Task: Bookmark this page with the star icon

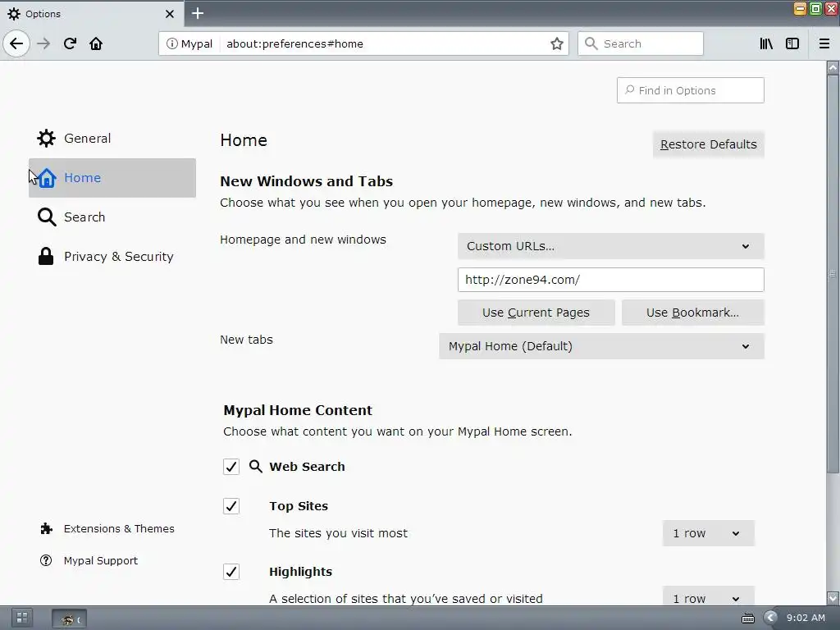Action: (557, 43)
